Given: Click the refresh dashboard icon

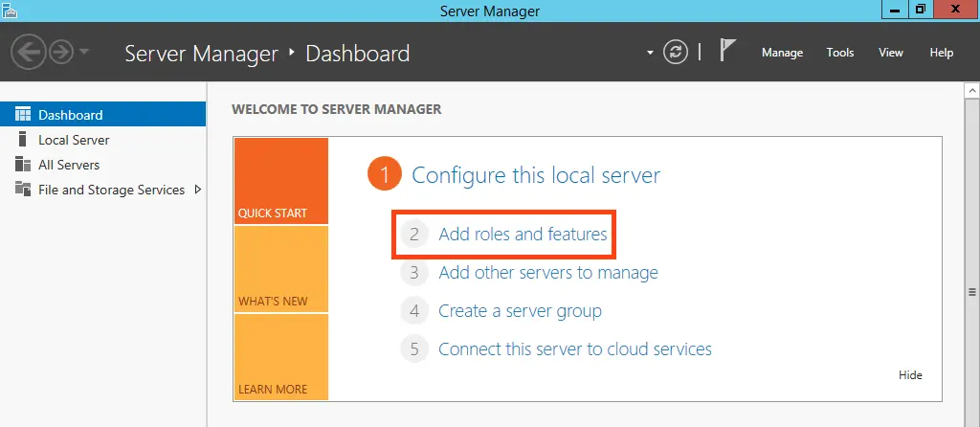Looking at the screenshot, I should click(676, 53).
